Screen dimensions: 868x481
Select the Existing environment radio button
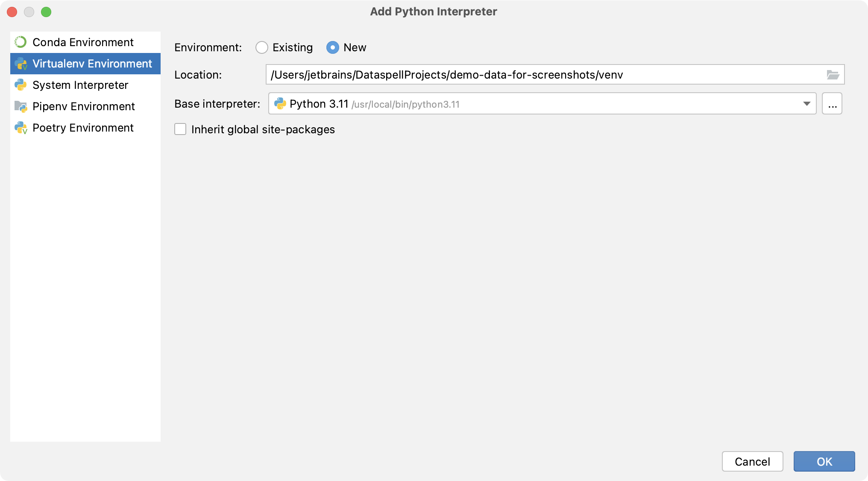261,47
